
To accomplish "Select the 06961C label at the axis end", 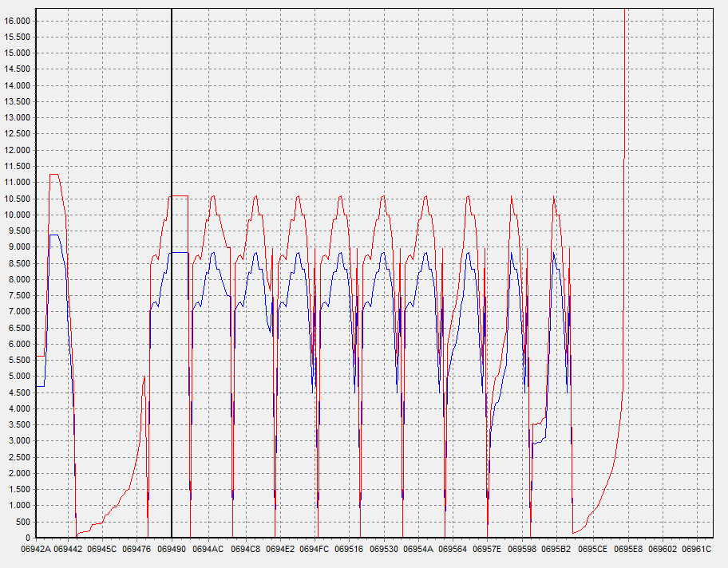I will [x=697, y=550].
